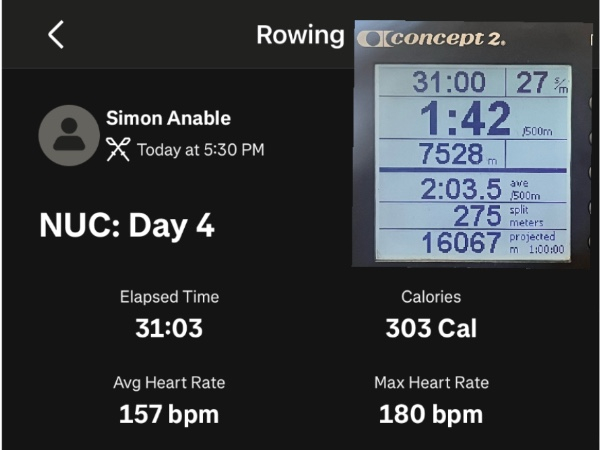This screenshot has width=600, height=450.
Task: Tap the Rowing header title
Action: coord(300,35)
